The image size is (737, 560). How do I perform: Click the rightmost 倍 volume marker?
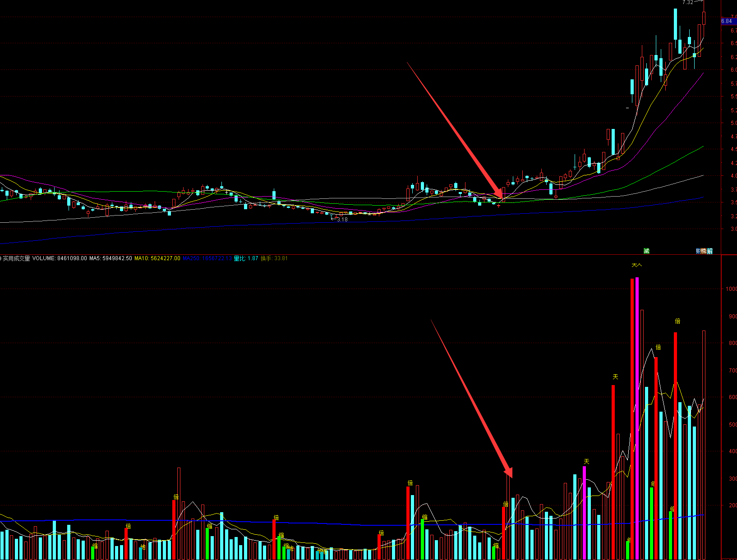677,321
